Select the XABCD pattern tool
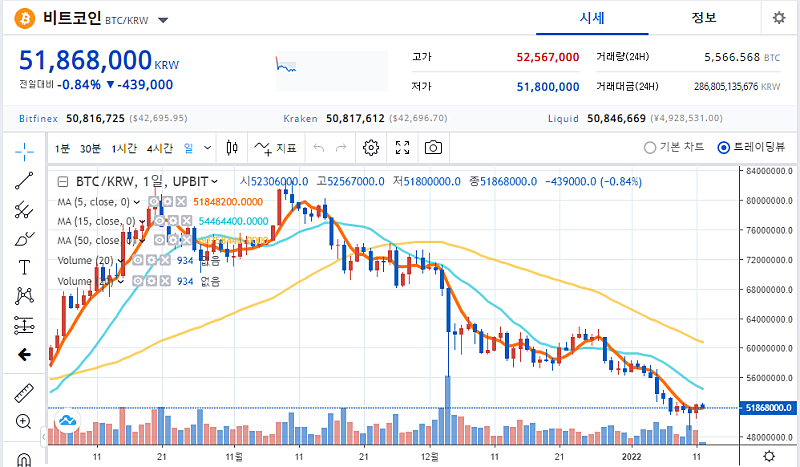800x467 pixels. (x=24, y=296)
